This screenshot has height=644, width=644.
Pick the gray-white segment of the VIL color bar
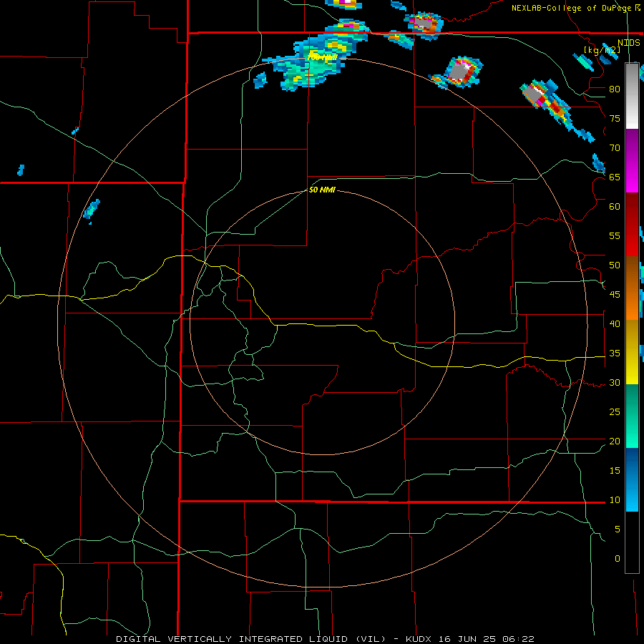632,96
